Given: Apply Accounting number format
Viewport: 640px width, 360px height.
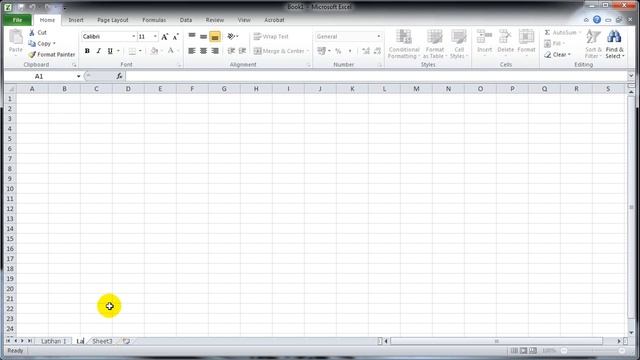Looking at the screenshot, I should click(322, 51).
